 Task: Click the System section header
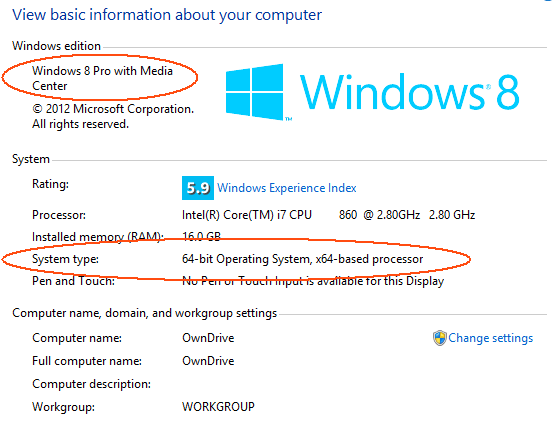click(31, 159)
